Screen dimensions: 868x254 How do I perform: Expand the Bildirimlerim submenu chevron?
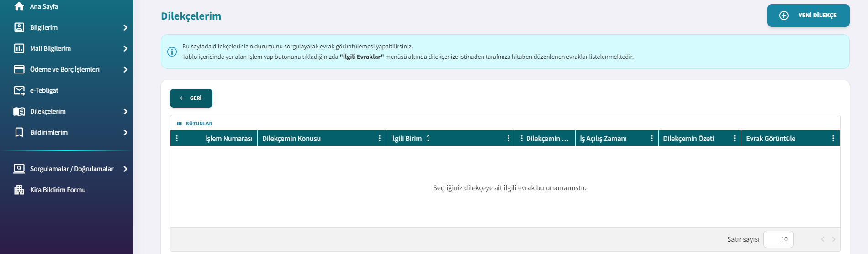click(x=125, y=133)
